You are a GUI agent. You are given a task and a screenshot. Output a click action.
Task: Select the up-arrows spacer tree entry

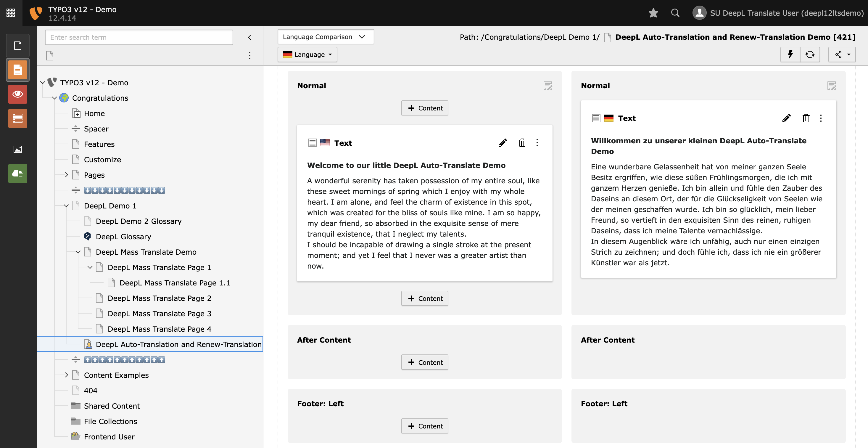coord(124,360)
